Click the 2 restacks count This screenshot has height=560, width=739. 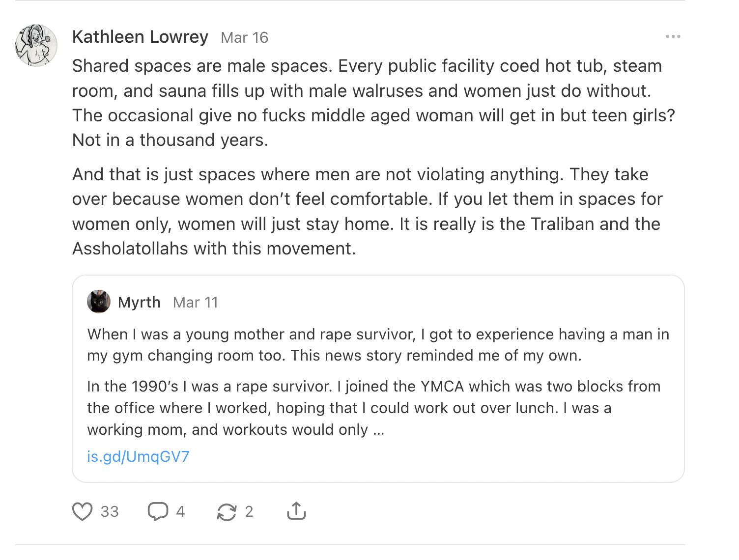[x=249, y=512]
